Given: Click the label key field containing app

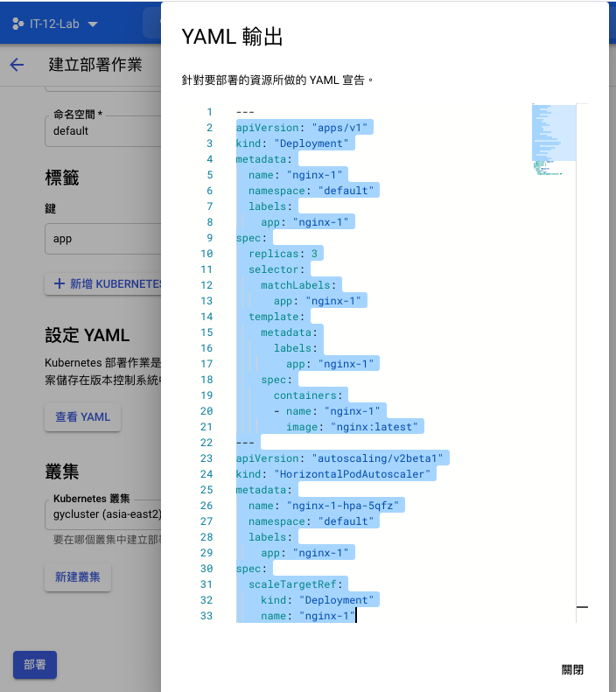Looking at the screenshot, I should [103, 239].
